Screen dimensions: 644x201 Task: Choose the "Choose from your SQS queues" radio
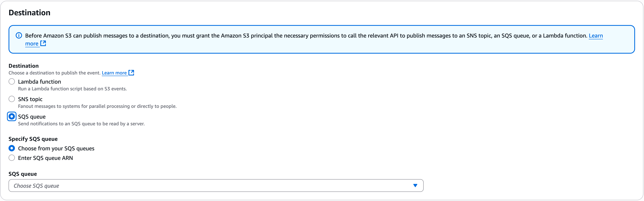(x=12, y=149)
